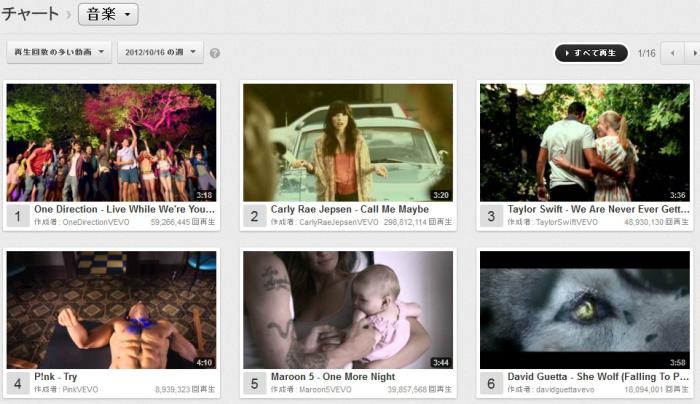
Task: Click the 298,812,114 回再生 view count
Action: 417,222
